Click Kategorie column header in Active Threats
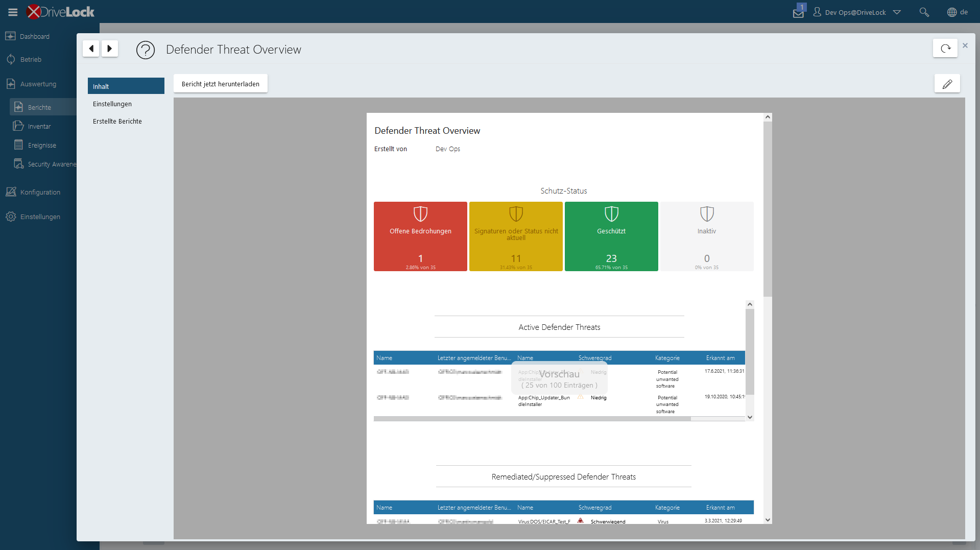The width and height of the screenshot is (980, 550). click(667, 358)
